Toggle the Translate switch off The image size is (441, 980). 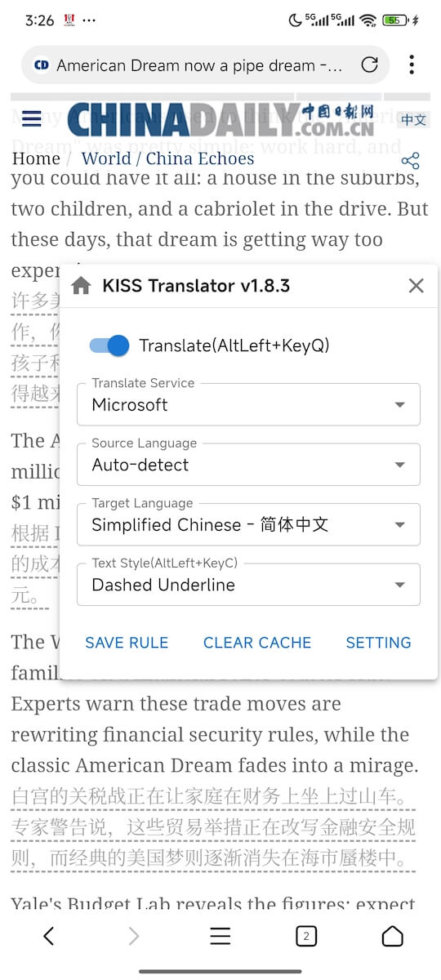tap(109, 345)
